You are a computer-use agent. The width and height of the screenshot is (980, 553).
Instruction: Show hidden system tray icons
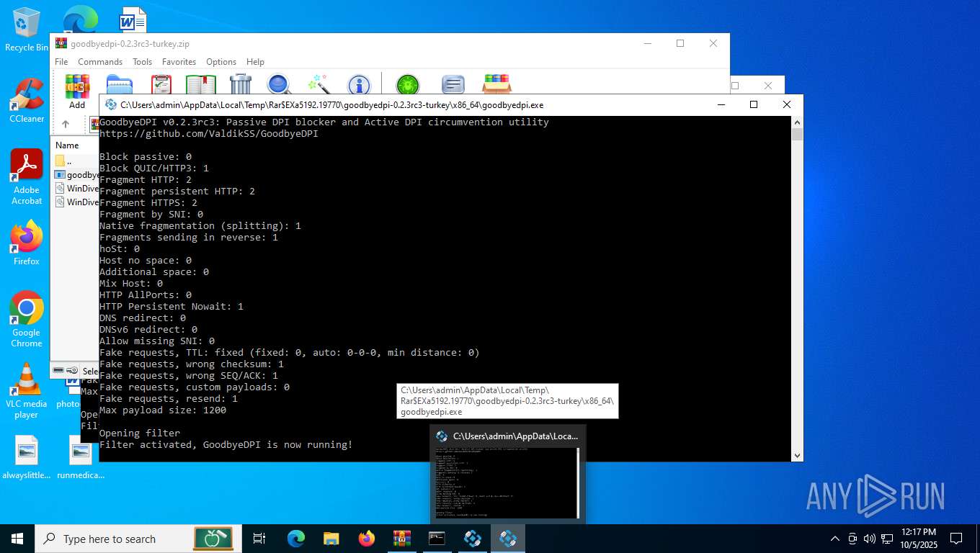pyautogui.click(x=835, y=539)
